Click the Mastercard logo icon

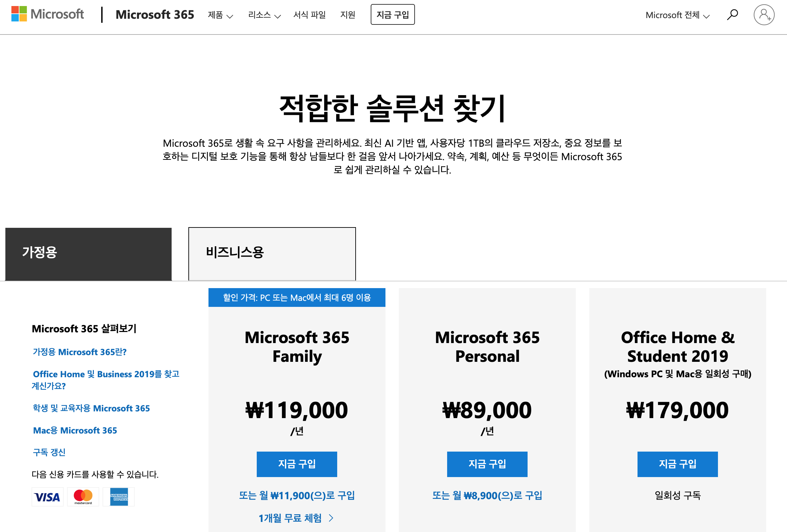(x=83, y=497)
